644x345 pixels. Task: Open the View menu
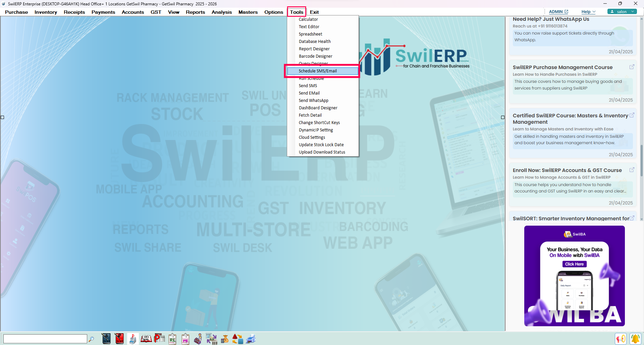click(174, 12)
